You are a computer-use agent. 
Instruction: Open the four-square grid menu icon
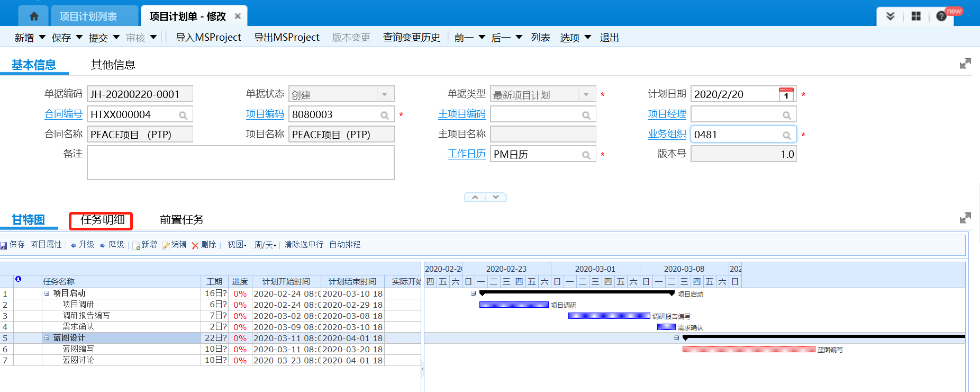point(916,16)
